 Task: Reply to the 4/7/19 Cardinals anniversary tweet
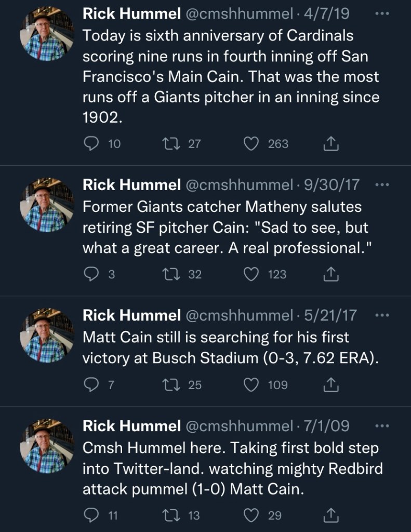(x=91, y=144)
